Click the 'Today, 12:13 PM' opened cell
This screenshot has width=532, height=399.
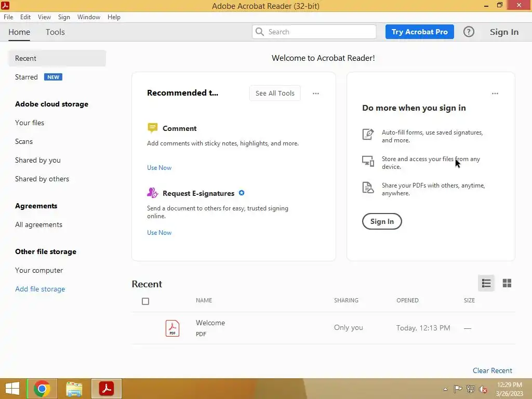423,328
